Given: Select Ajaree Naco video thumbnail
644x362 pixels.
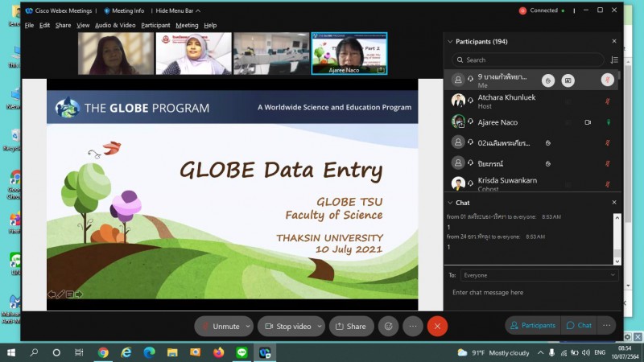Looking at the screenshot, I should click(x=349, y=54).
